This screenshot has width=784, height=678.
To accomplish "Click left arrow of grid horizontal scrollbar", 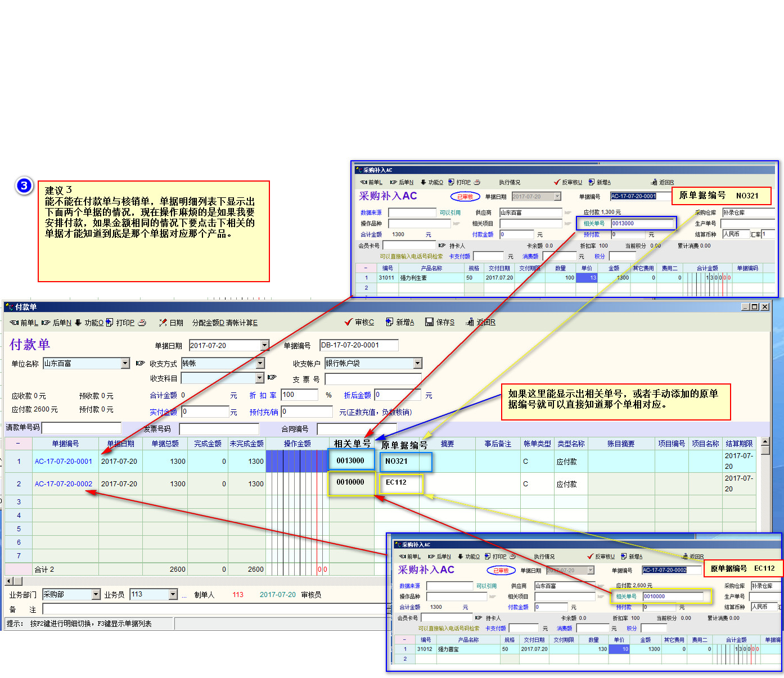I will 8,581.
